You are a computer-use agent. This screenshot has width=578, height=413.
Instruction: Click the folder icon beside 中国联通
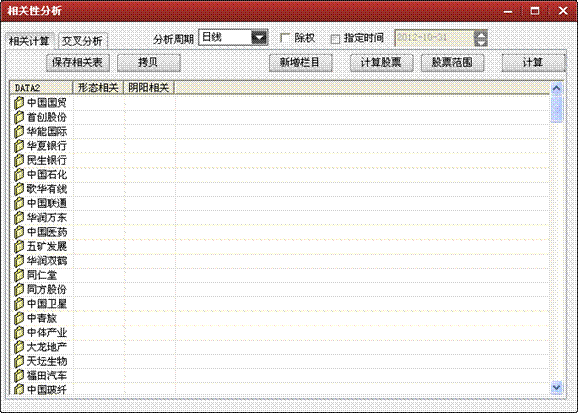click(x=19, y=204)
